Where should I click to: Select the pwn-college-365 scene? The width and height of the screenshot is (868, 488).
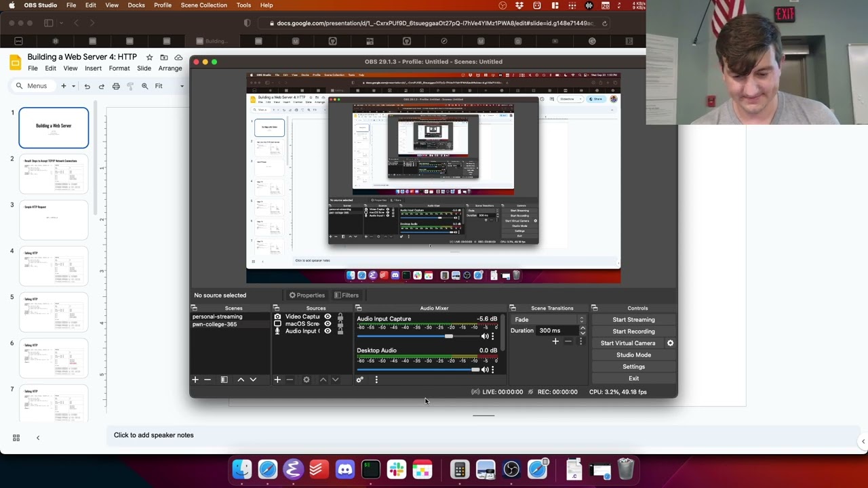[214, 324]
